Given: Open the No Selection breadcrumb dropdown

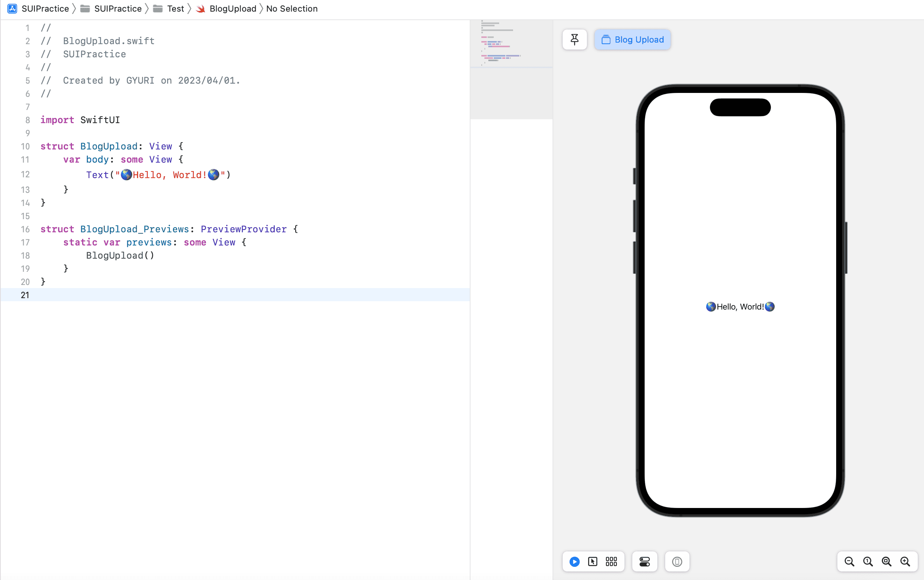Looking at the screenshot, I should coord(292,9).
